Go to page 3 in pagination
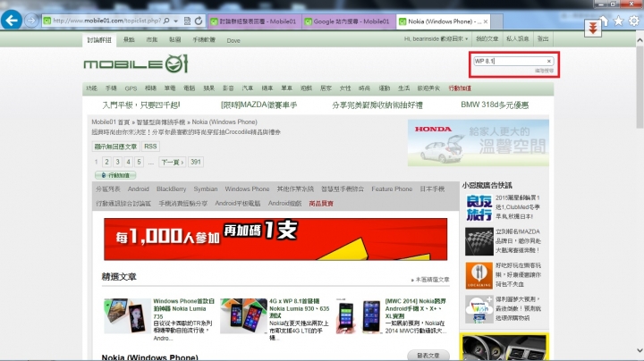The width and height of the screenshot is (644, 361). pos(117,162)
